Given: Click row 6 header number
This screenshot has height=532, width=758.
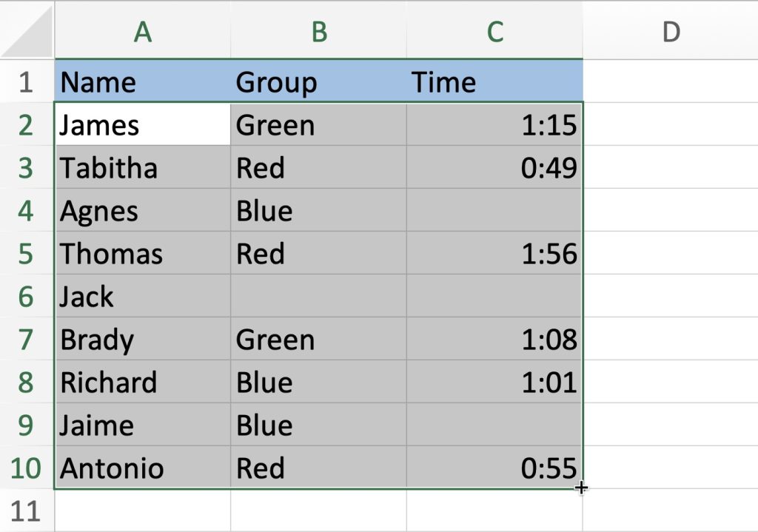Looking at the screenshot, I should point(27,297).
